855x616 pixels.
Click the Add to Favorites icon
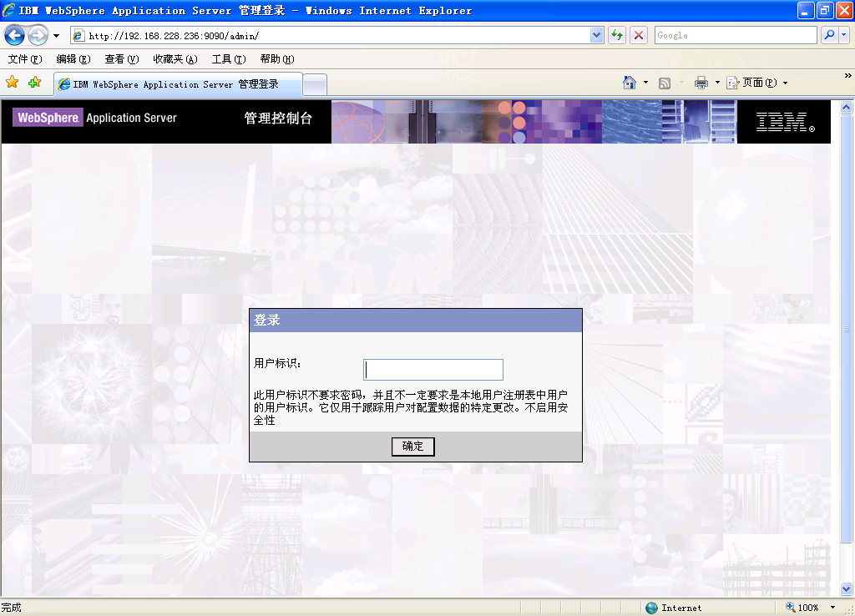[x=34, y=83]
